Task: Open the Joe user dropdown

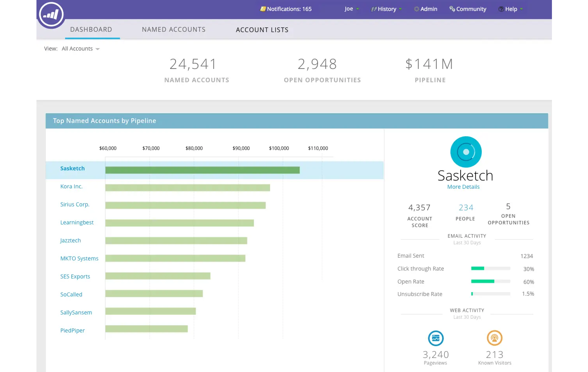Action: click(352, 9)
